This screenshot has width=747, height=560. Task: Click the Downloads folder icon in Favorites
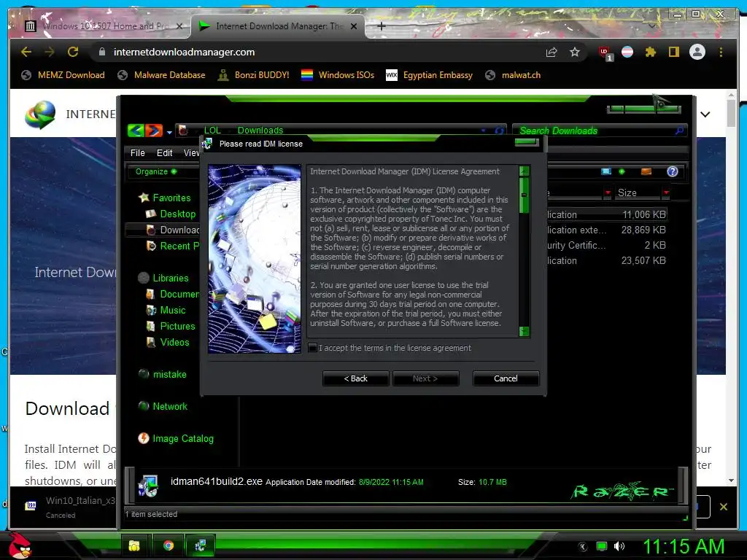[150, 230]
